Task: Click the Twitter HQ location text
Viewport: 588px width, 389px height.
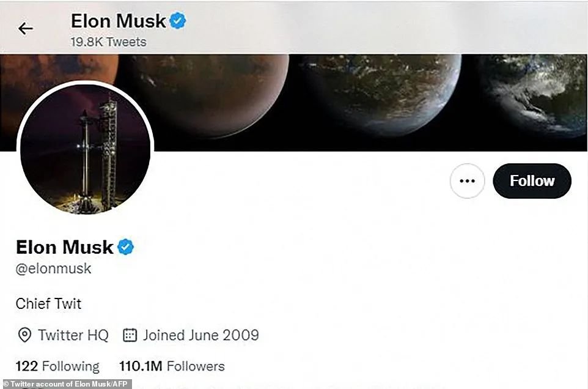Action: (x=73, y=335)
